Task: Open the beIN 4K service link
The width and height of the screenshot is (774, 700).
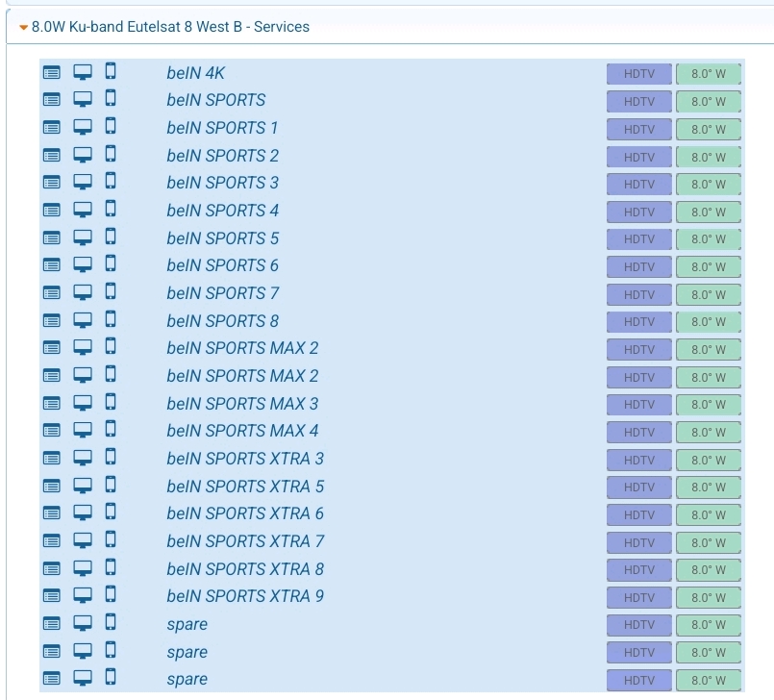Action: tap(195, 73)
